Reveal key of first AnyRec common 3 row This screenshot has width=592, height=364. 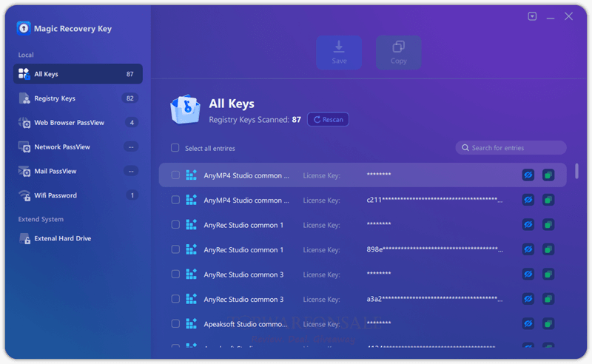(528, 274)
